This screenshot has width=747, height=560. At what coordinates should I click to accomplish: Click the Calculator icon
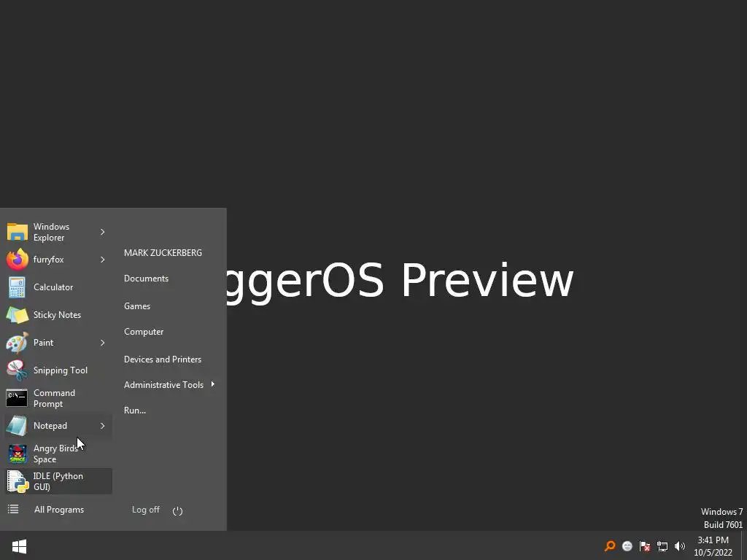click(x=18, y=287)
